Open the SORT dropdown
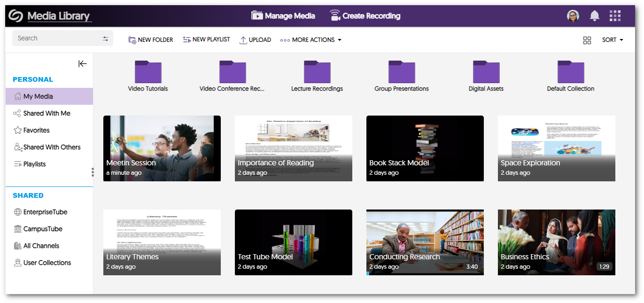The image size is (644, 303). tap(612, 40)
